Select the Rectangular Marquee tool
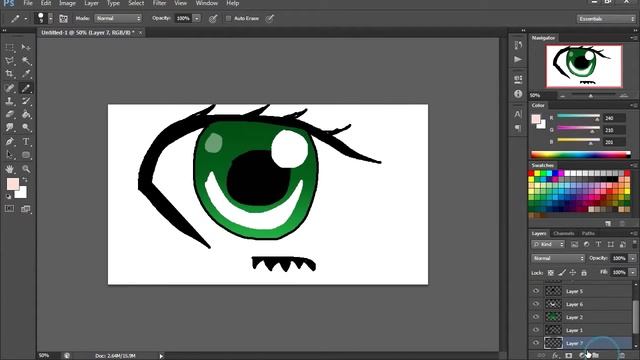Screen dimensions: 640x360 9,48
